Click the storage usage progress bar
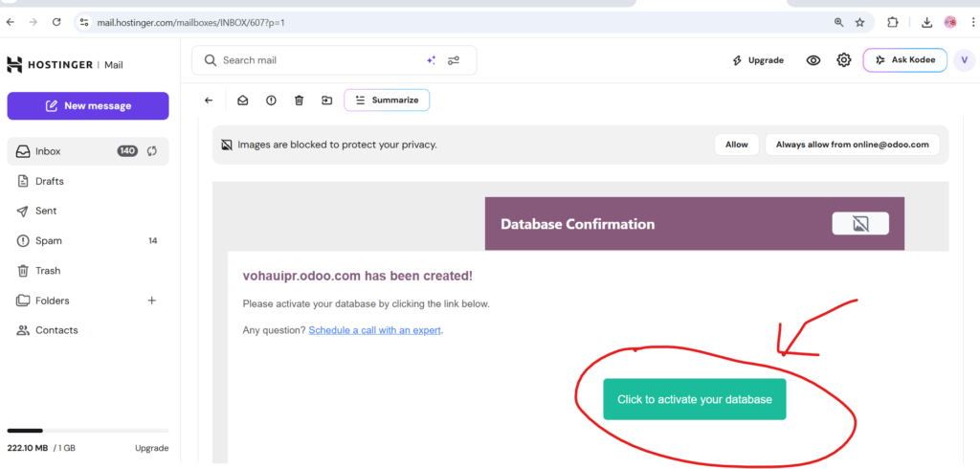Viewport: 980px width, 469px height. (x=87, y=431)
